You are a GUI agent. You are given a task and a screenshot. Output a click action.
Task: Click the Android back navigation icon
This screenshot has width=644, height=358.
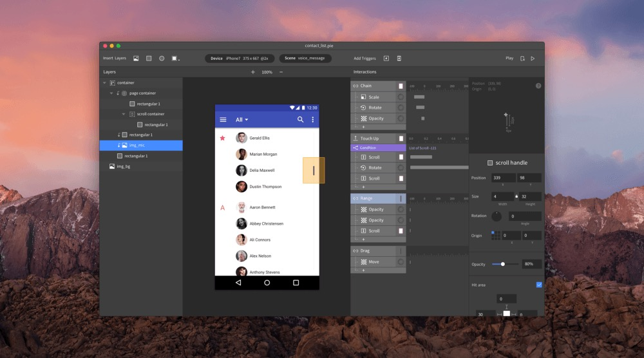click(x=238, y=283)
